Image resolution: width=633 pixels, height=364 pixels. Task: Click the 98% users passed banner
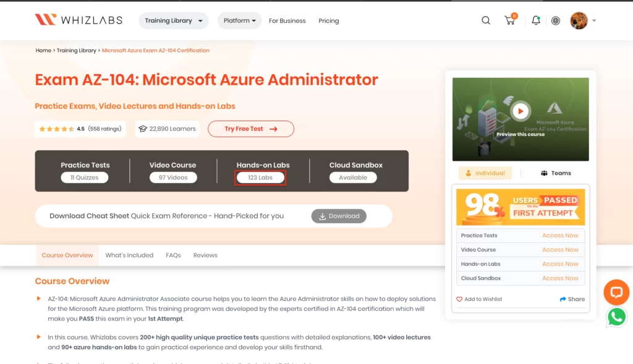click(x=520, y=207)
